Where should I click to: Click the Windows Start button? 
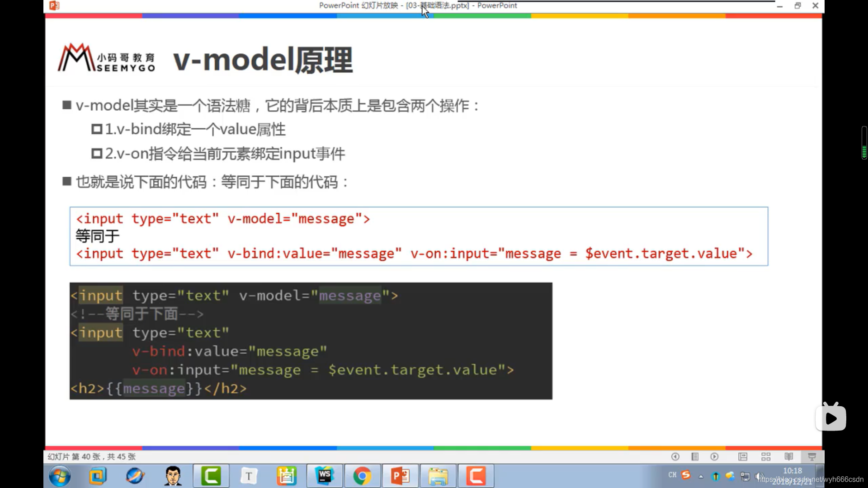tap(60, 476)
